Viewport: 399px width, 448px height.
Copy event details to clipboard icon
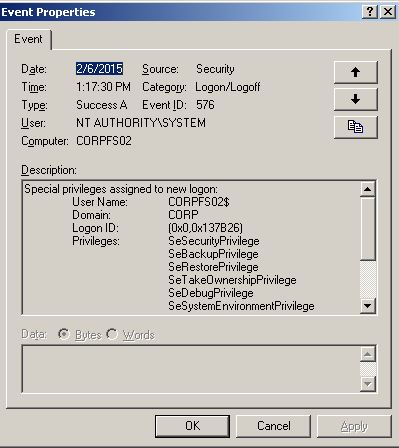click(x=355, y=127)
